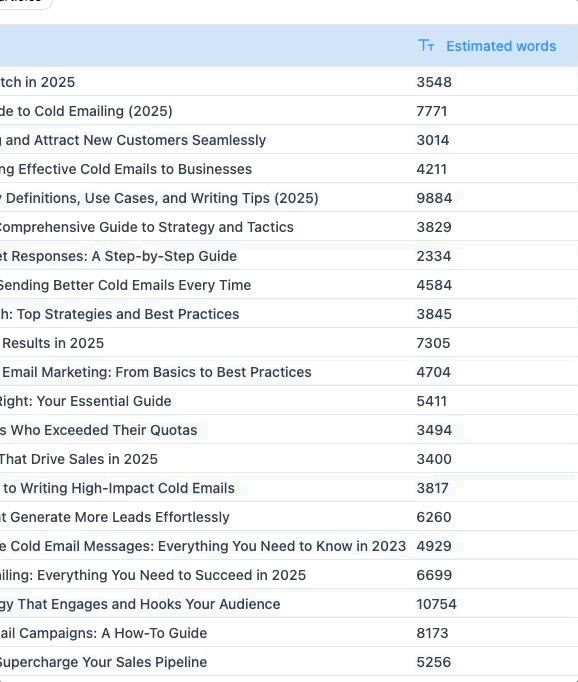Select Supercharge Your Sales Pipeline row
This screenshot has height=682, width=578.
tap(104, 662)
